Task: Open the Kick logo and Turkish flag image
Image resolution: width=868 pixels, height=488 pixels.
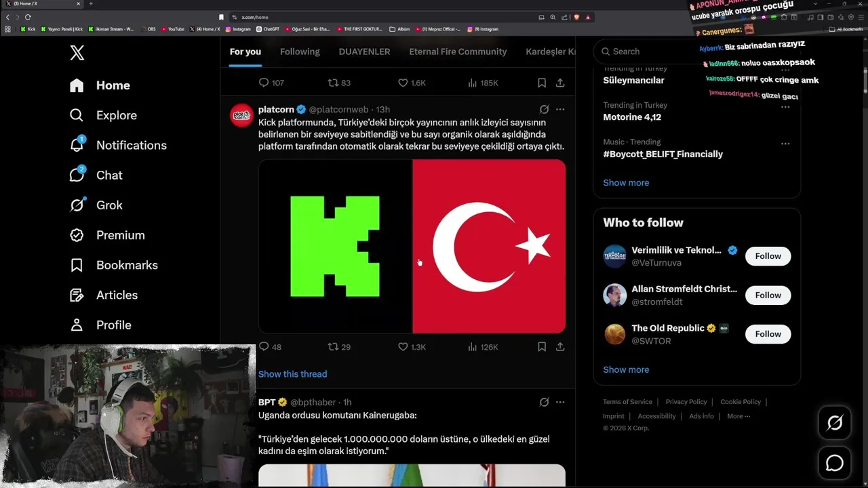Action: 412,246
